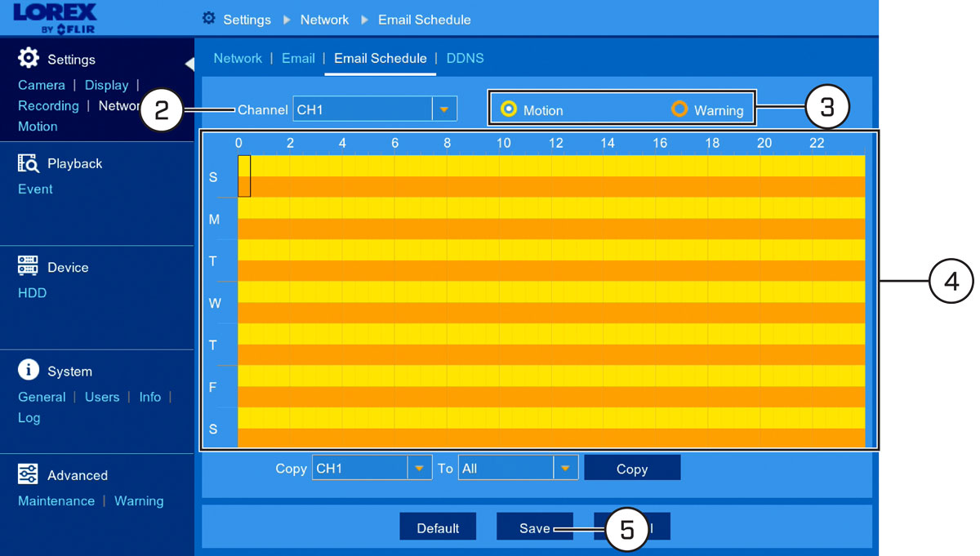Click the Settings gear icon in sidebar
Viewport: 980px width, 556px height.
pos(29,58)
